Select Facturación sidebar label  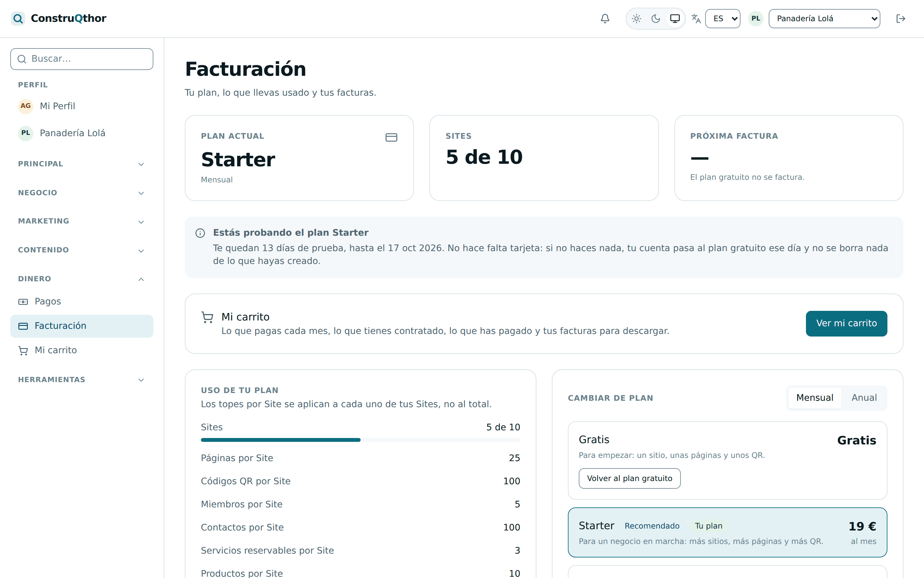point(60,326)
